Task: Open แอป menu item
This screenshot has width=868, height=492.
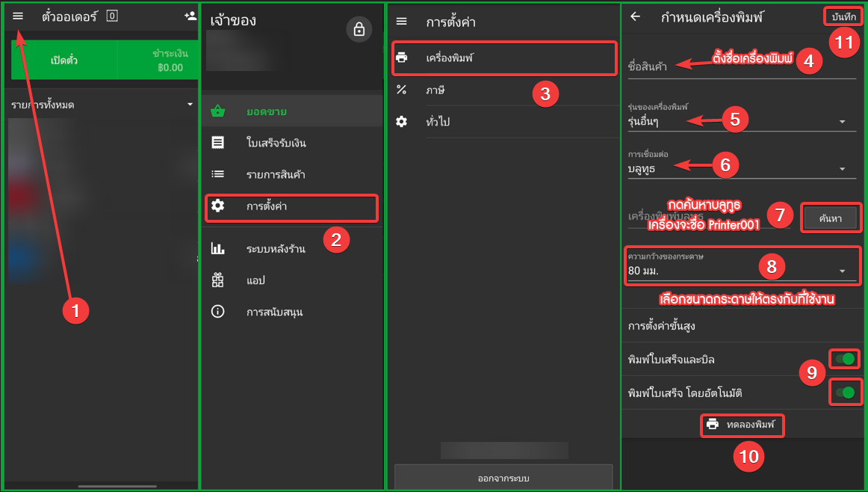Action: (x=292, y=280)
